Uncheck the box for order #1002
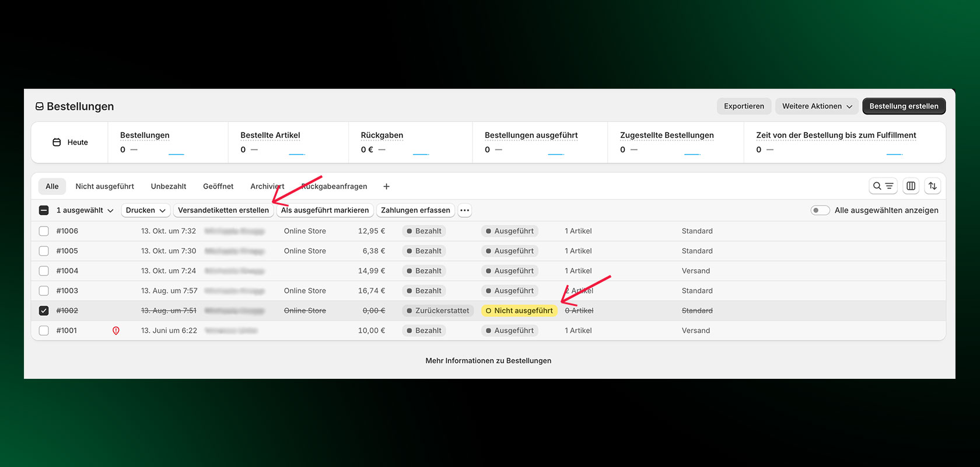Viewport: 980px width, 467px height. coord(44,311)
